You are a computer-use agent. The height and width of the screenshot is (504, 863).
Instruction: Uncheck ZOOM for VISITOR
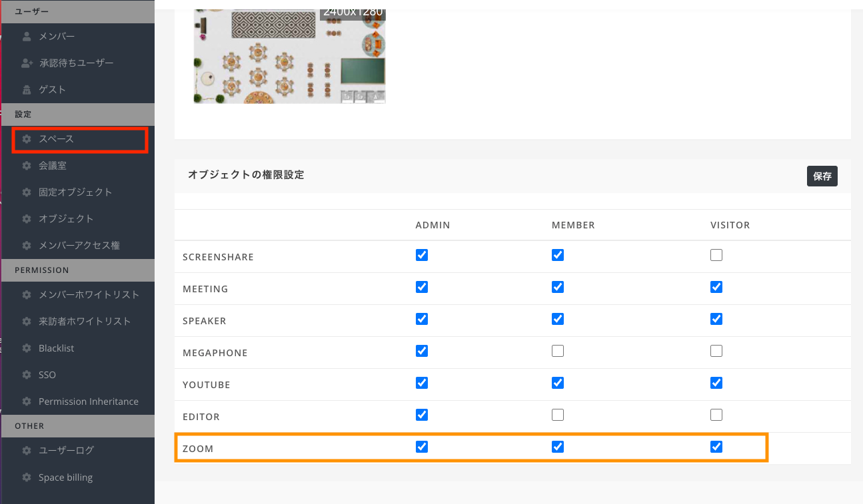pyautogui.click(x=716, y=447)
